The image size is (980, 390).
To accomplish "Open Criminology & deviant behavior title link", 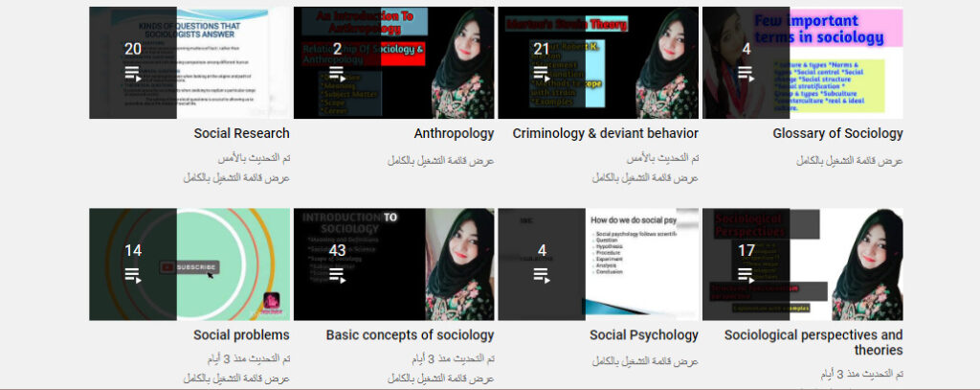I will click(605, 134).
